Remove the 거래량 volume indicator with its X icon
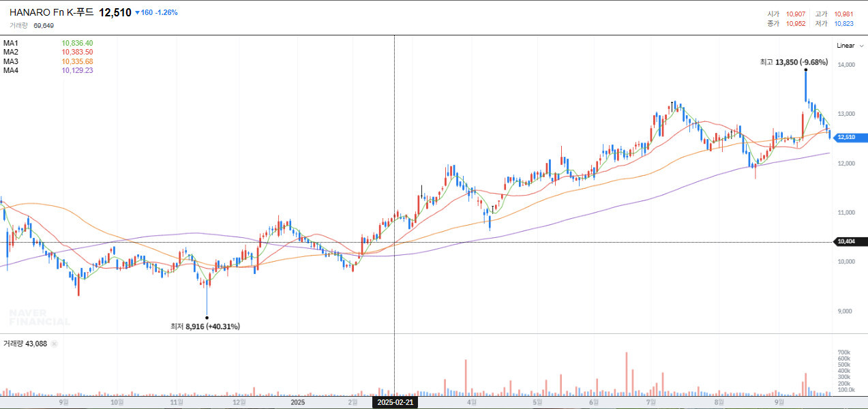868x409 pixels. (55, 344)
